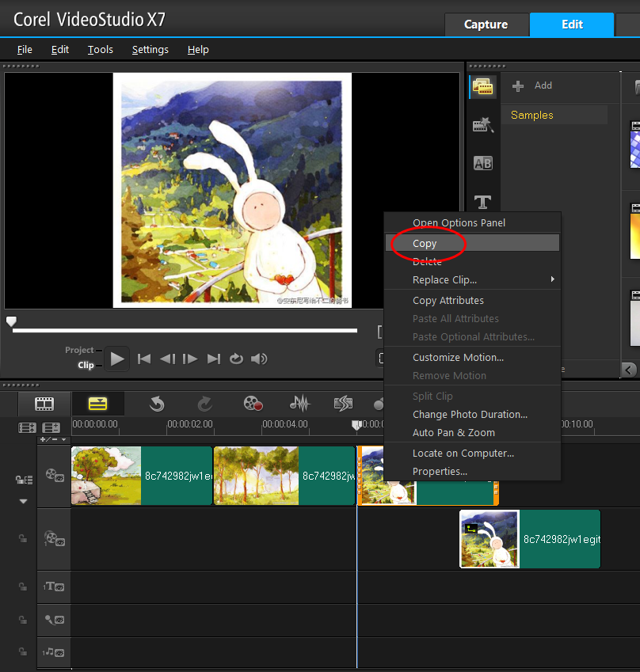Click the Add folder button

coord(532,85)
